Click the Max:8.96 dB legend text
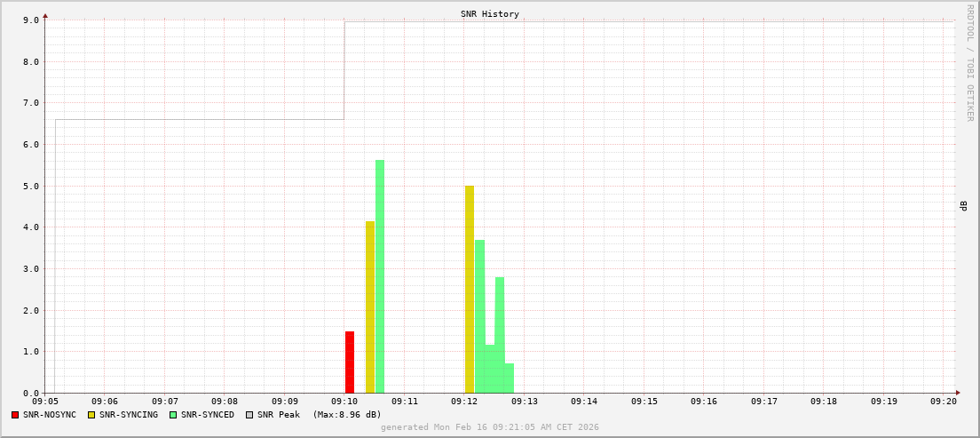 (347, 415)
